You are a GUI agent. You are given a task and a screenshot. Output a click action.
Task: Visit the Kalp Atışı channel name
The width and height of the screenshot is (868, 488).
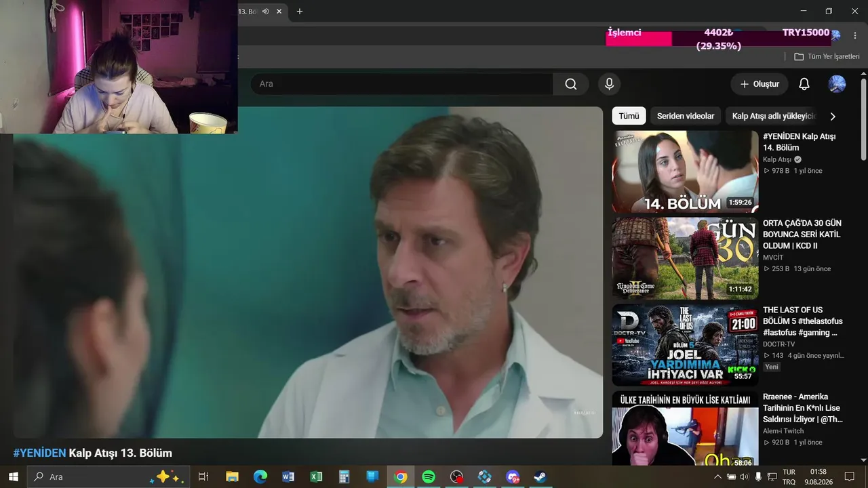tap(777, 159)
